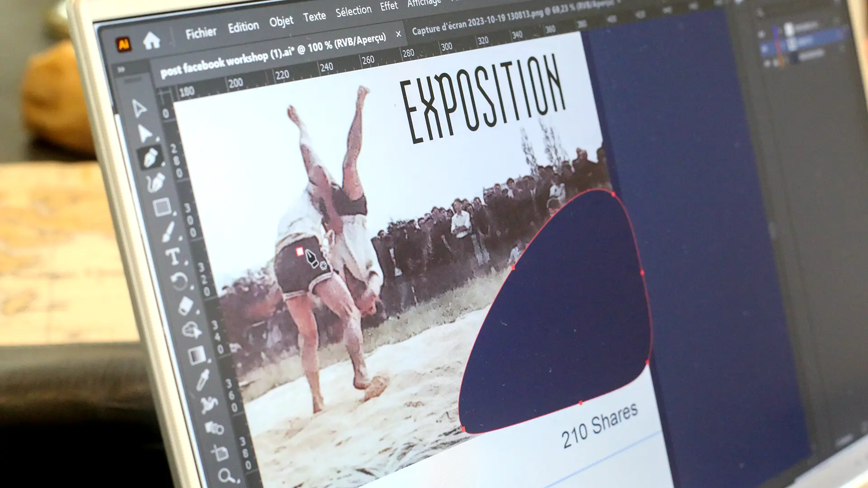
Task: Select the Puppet Warp tool
Action: click(x=209, y=405)
